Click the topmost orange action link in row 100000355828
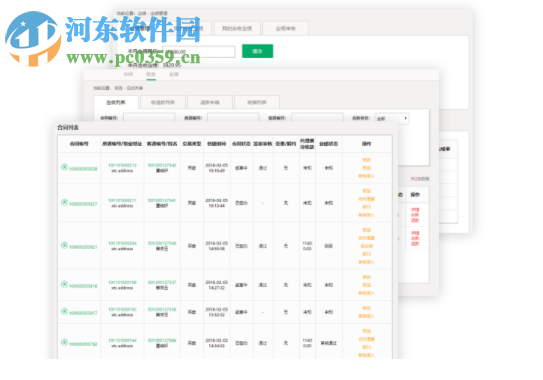 [366, 160]
